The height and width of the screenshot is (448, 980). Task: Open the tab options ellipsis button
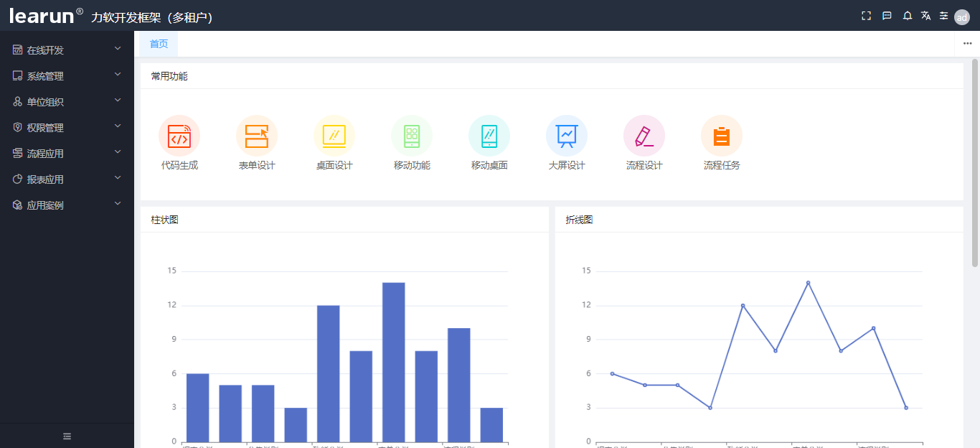pos(967,44)
